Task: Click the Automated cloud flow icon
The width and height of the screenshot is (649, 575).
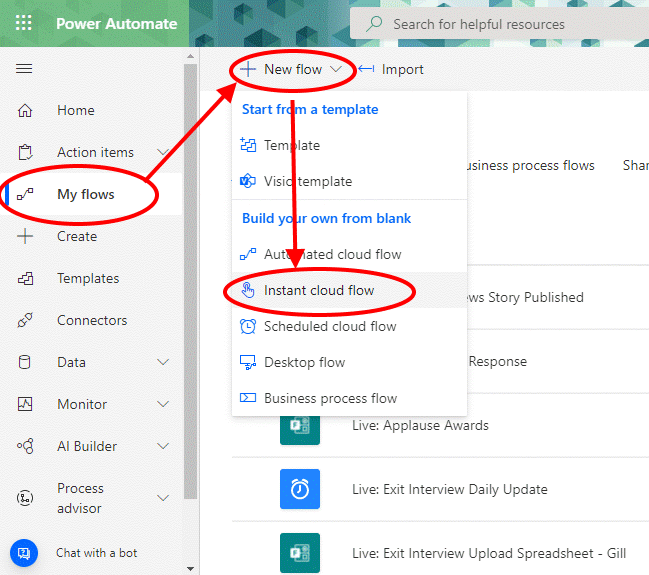Action: (x=248, y=254)
